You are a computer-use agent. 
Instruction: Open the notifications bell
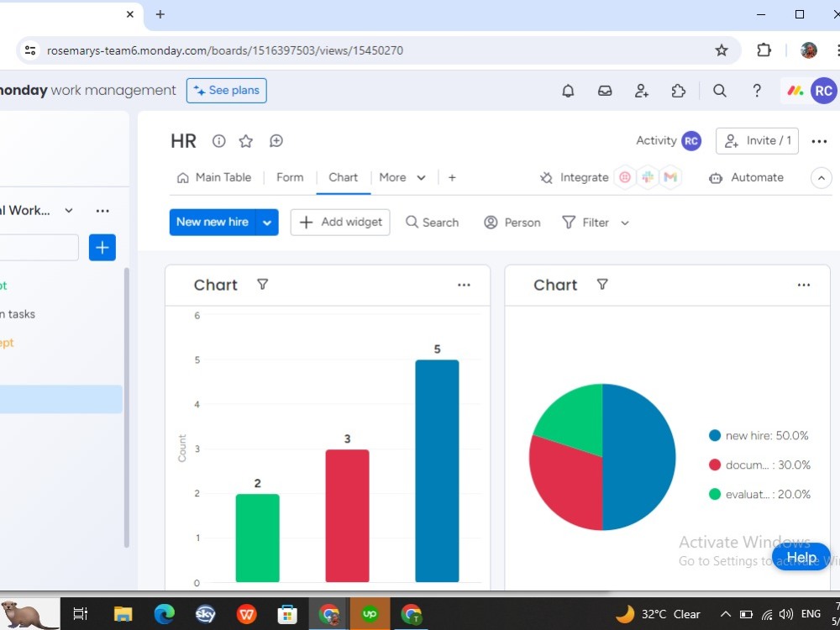[568, 91]
